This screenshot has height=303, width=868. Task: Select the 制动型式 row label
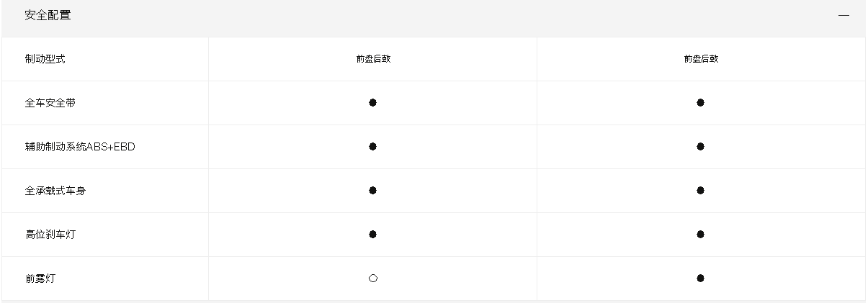coord(45,59)
